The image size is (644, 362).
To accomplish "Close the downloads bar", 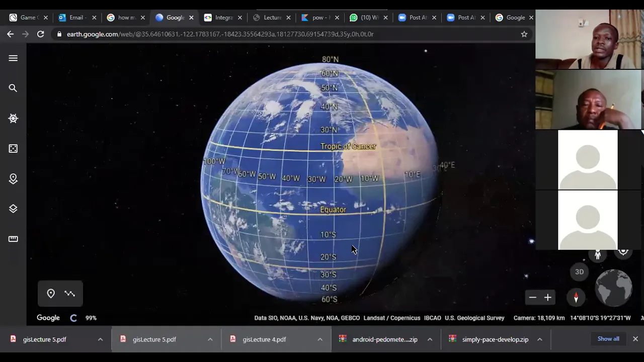I will (x=635, y=339).
